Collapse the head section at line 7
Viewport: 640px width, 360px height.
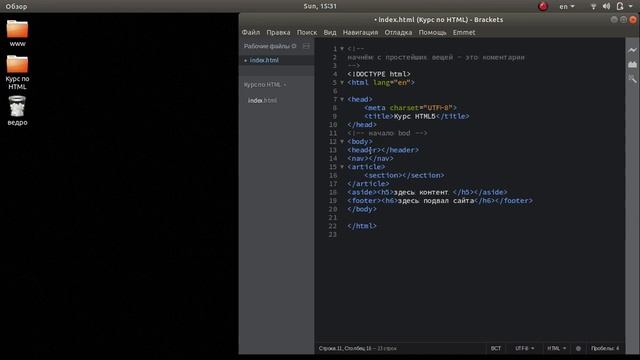click(x=342, y=99)
